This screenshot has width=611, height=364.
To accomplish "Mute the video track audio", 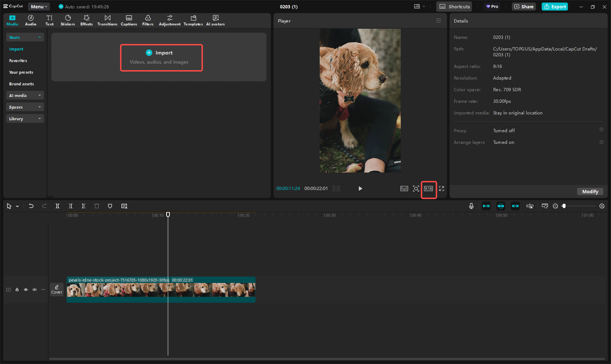I will coord(34,290).
